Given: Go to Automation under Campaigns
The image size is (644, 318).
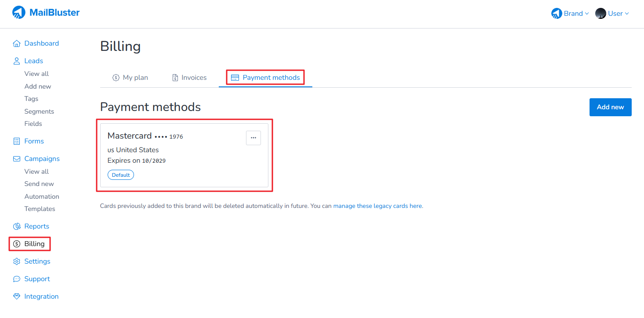Looking at the screenshot, I should (42, 197).
